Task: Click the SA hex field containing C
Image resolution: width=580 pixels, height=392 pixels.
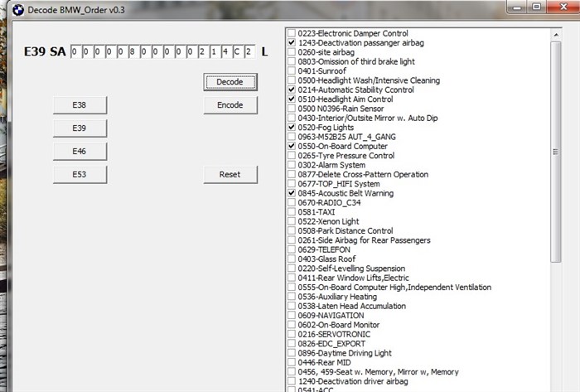Action: 238,51
